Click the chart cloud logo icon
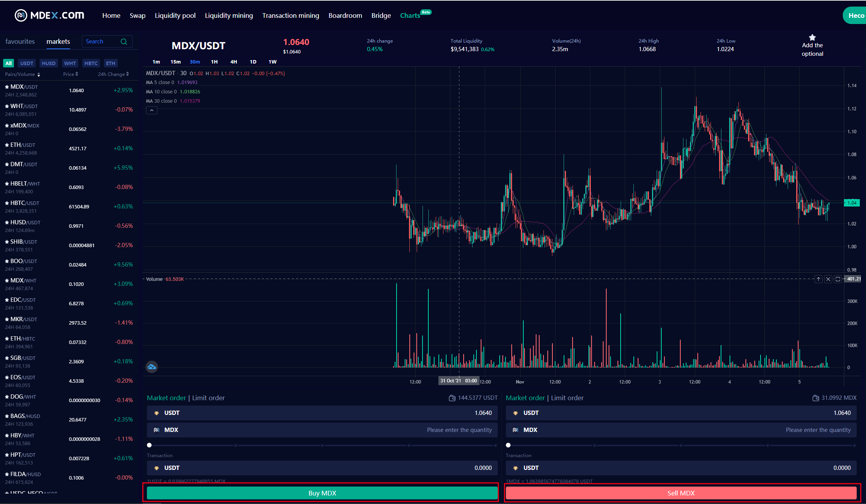Viewport: 866px width, 504px height. (x=152, y=366)
